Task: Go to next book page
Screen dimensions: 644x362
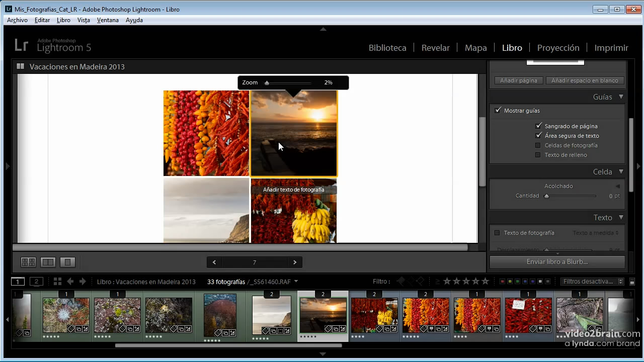Action: coord(295,262)
